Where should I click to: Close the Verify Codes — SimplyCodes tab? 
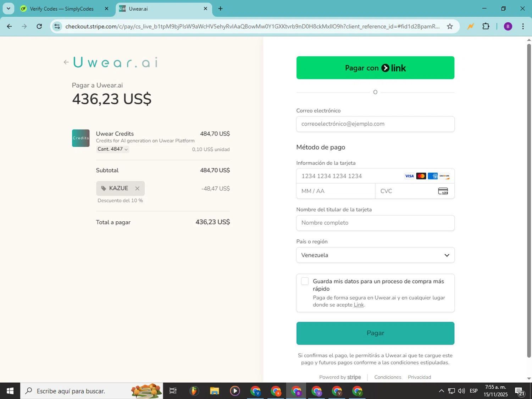pyautogui.click(x=106, y=9)
